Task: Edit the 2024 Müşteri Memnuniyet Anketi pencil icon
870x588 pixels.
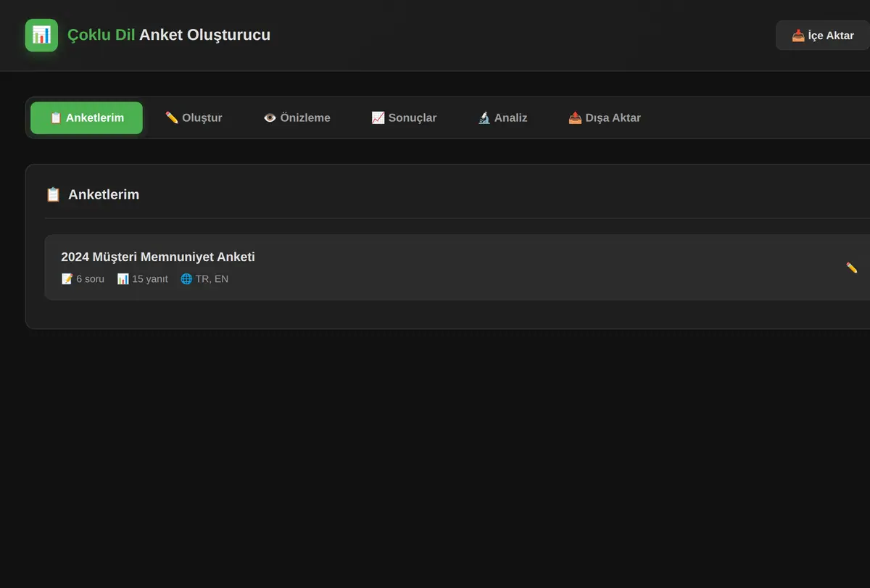Action: click(x=852, y=268)
